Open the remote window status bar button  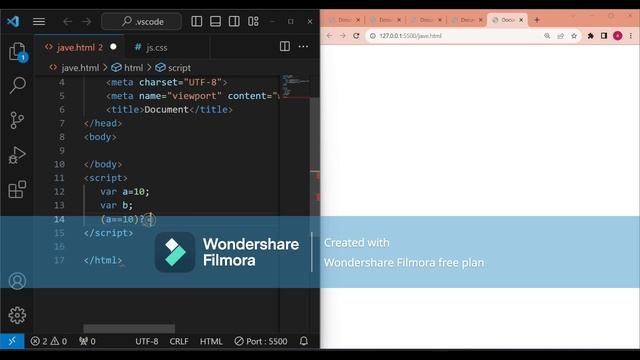click(x=12, y=341)
